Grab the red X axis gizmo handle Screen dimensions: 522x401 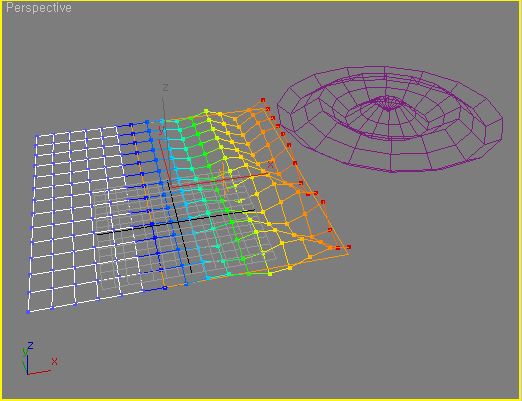pyautogui.click(x=220, y=180)
